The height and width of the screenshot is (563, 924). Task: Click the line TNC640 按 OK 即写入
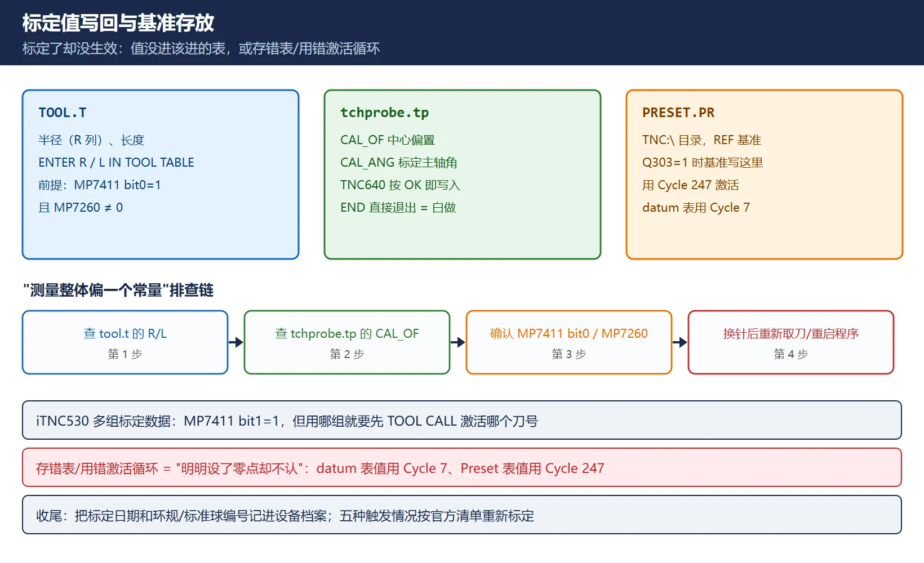pyautogui.click(x=401, y=185)
